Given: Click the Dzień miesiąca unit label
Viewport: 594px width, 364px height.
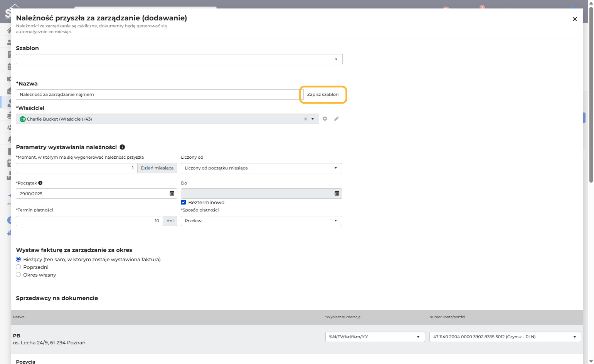Looking at the screenshot, I should 157,168.
